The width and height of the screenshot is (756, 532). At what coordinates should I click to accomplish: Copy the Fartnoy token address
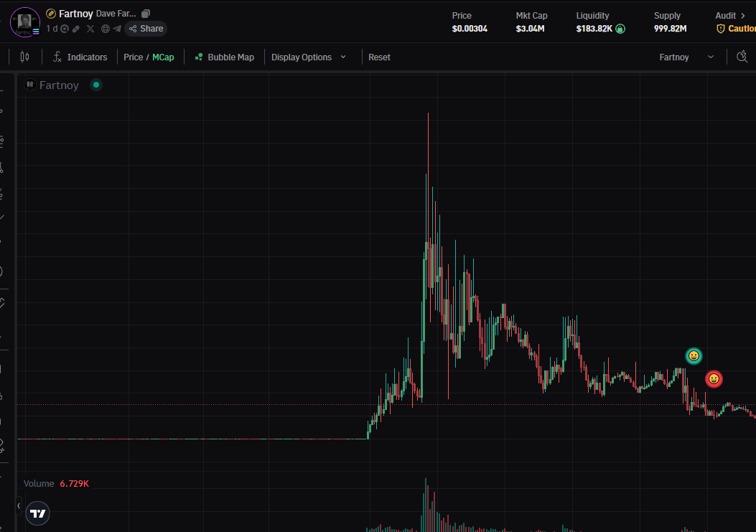tap(146, 14)
